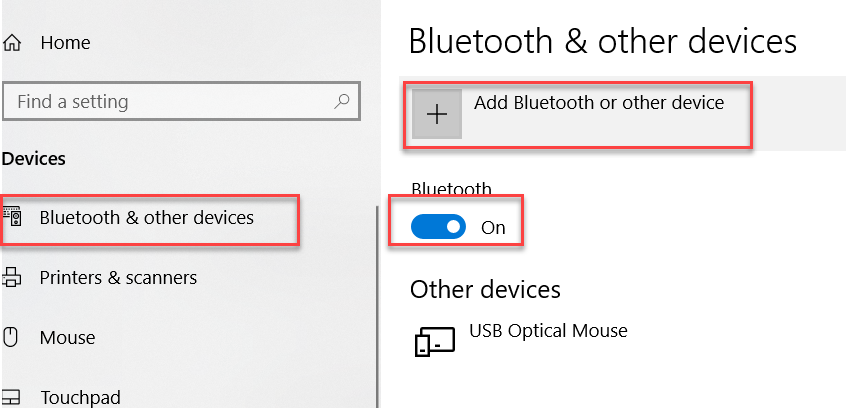Image resolution: width=846 pixels, height=408 pixels.
Task: Turn off the Bluetooth toggle switch
Action: 438,227
